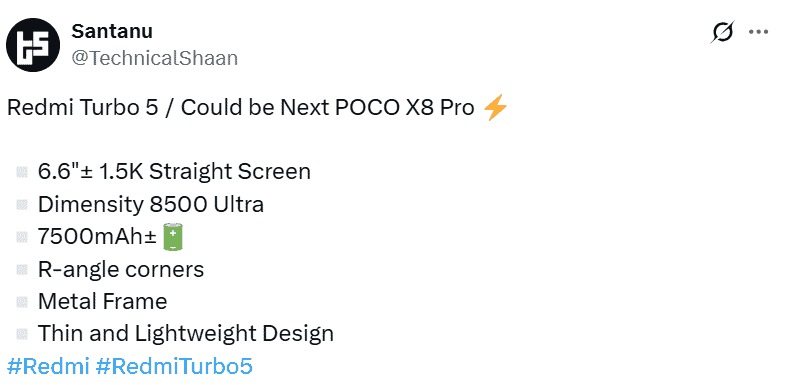Click the bullet beside Thin and Lightweight Design
This screenshot has height=385, width=786.
22,334
